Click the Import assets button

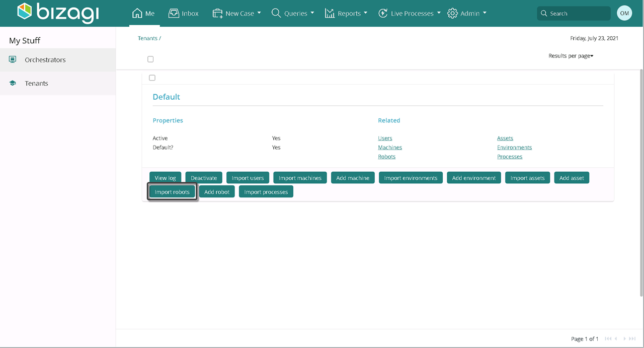pos(527,178)
